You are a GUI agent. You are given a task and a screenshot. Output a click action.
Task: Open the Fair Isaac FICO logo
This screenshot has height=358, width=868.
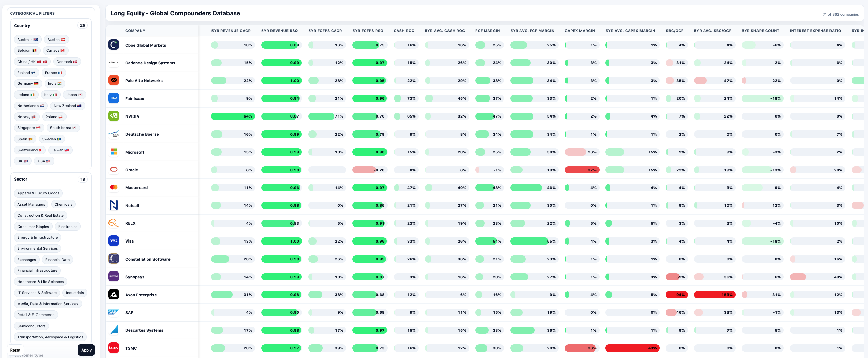coord(114,98)
